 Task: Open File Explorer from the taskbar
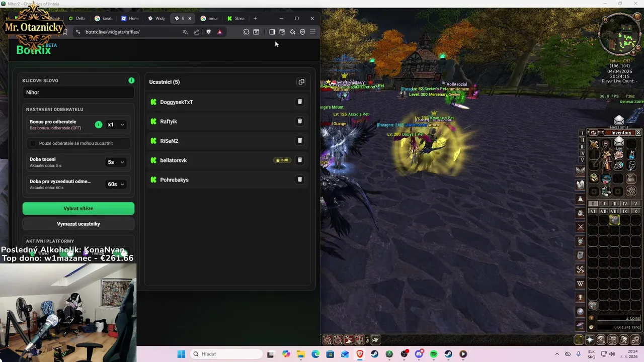tap(301, 354)
